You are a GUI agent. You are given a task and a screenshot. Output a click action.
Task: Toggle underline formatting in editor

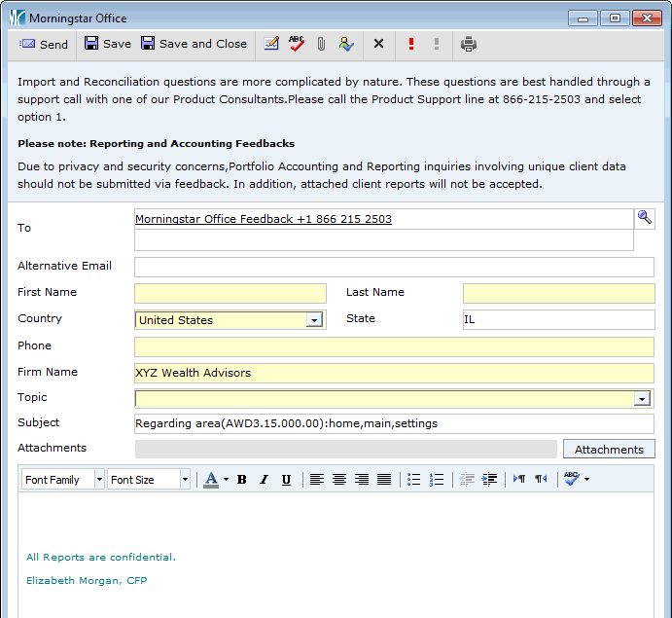[x=286, y=480]
